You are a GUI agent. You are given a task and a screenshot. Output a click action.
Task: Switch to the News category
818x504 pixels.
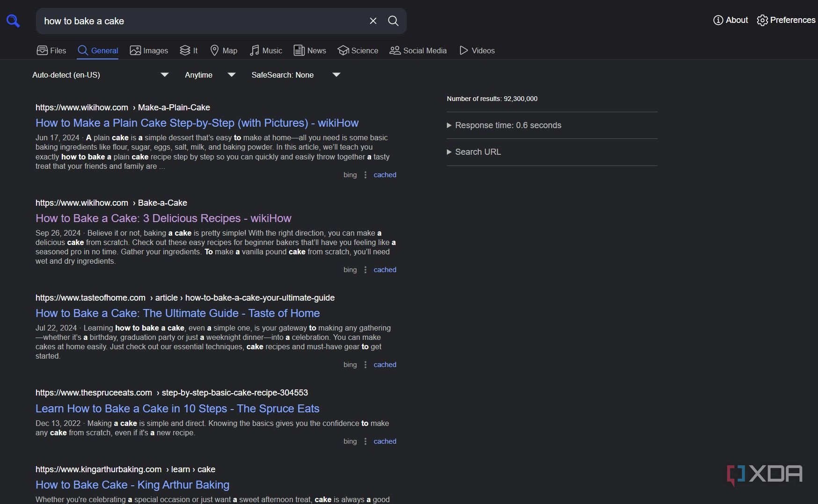coord(310,50)
